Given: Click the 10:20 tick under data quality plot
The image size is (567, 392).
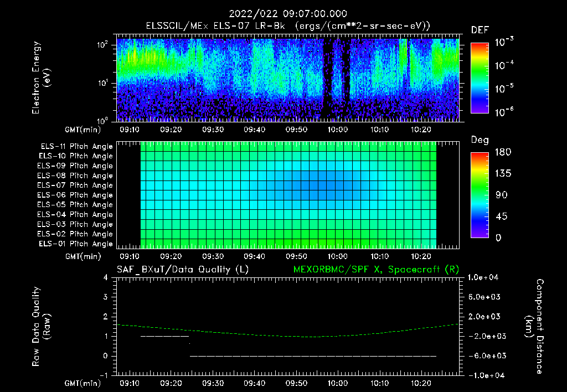Looking at the screenshot, I should (421, 383).
